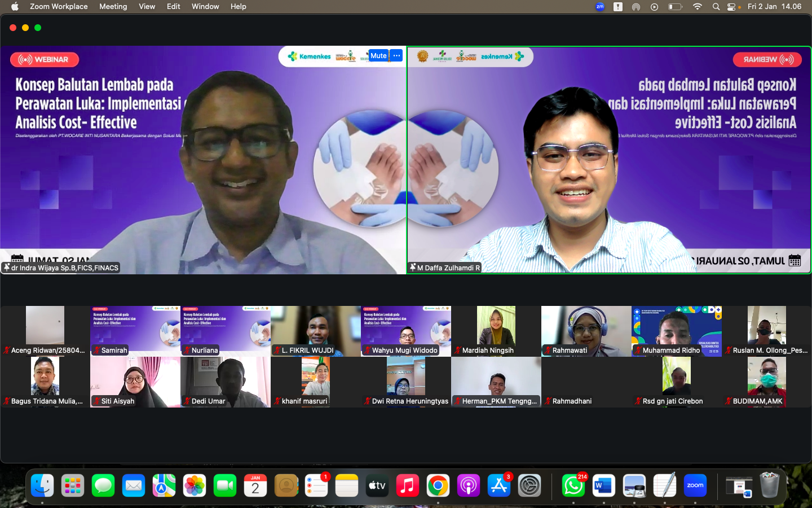Open Control Center from the menu bar
Viewport: 812px width, 508px height.
pos(731,7)
